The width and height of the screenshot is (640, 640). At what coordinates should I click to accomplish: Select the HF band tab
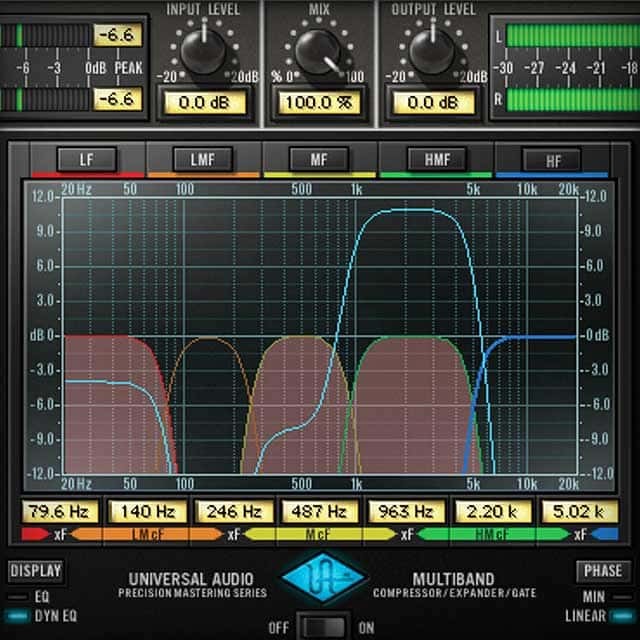(552, 159)
